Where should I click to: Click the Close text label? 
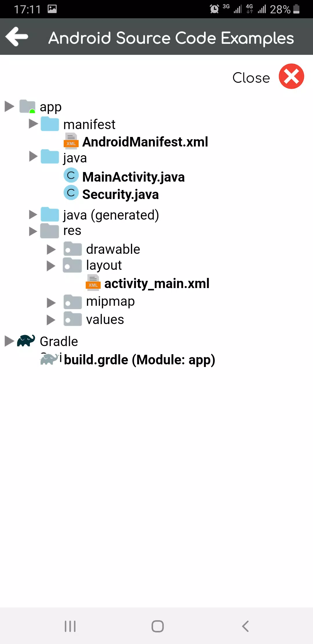(x=251, y=78)
